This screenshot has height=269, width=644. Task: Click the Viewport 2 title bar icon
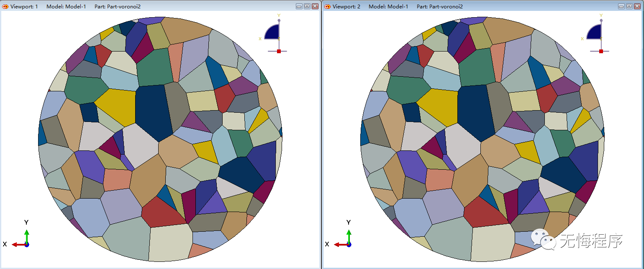tap(328, 7)
